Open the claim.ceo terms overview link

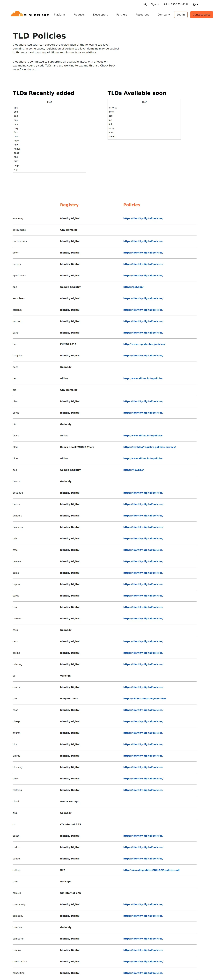pos(144,698)
